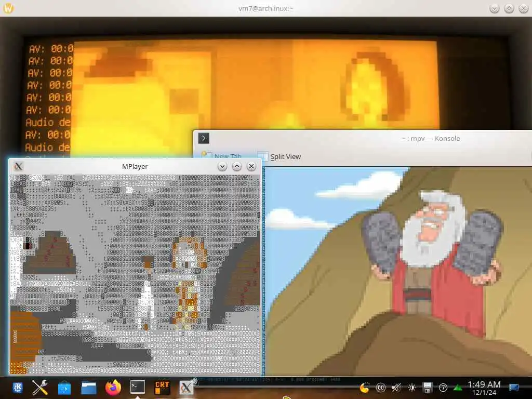Click the mpv — Konsole title text
Image resolution: width=532 pixels, height=399 pixels.
[x=431, y=138]
